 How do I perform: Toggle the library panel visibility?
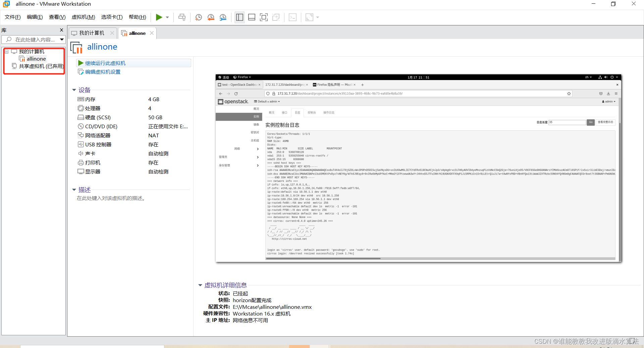(x=239, y=17)
